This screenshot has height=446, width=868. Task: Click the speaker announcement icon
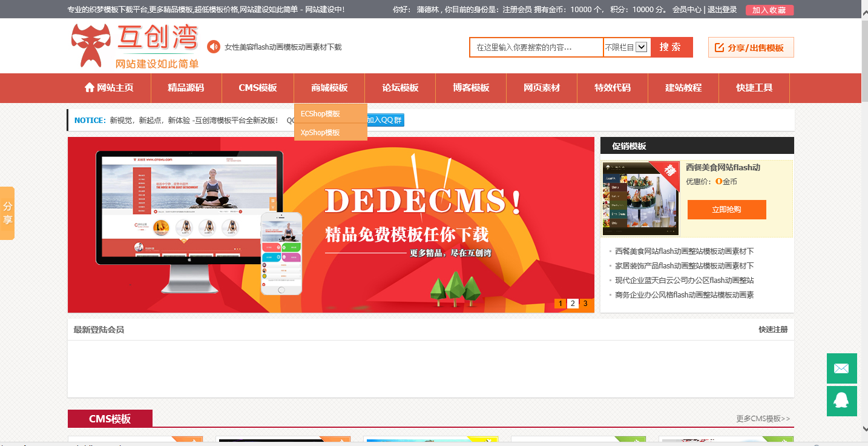(214, 47)
